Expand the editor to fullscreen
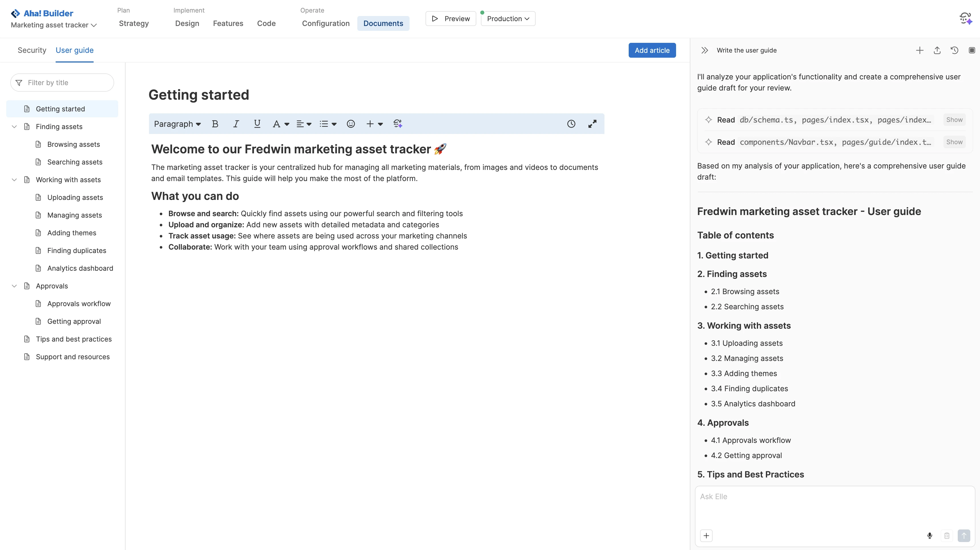This screenshot has height=550, width=980. [x=592, y=124]
